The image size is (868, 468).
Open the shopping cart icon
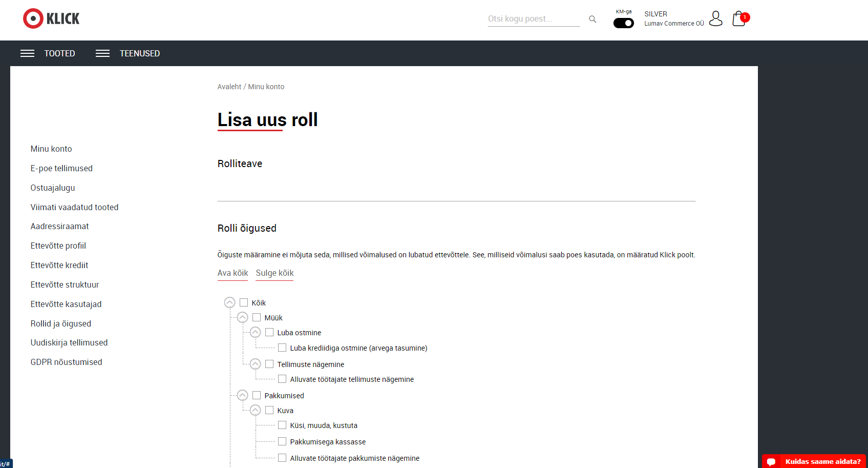pos(739,19)
